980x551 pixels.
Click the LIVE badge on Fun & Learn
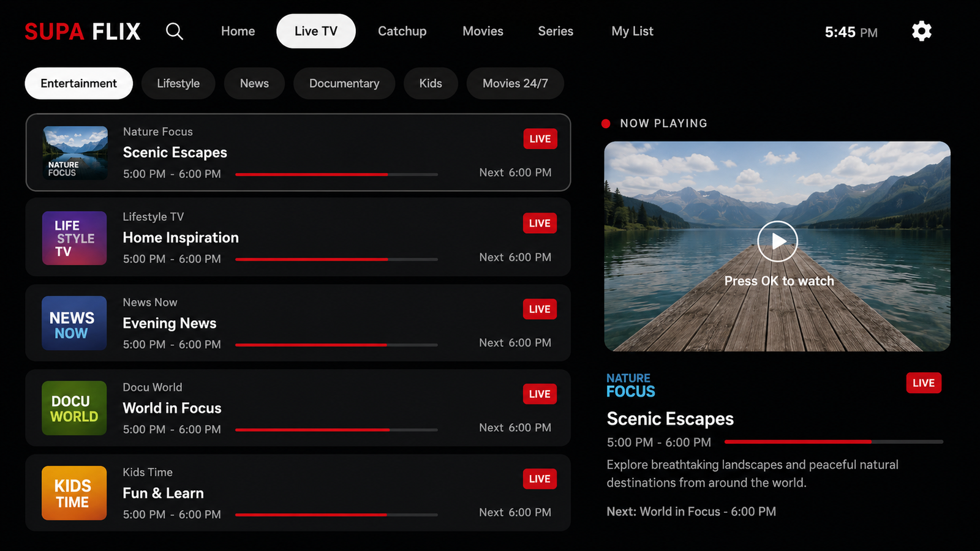(540, 479)
